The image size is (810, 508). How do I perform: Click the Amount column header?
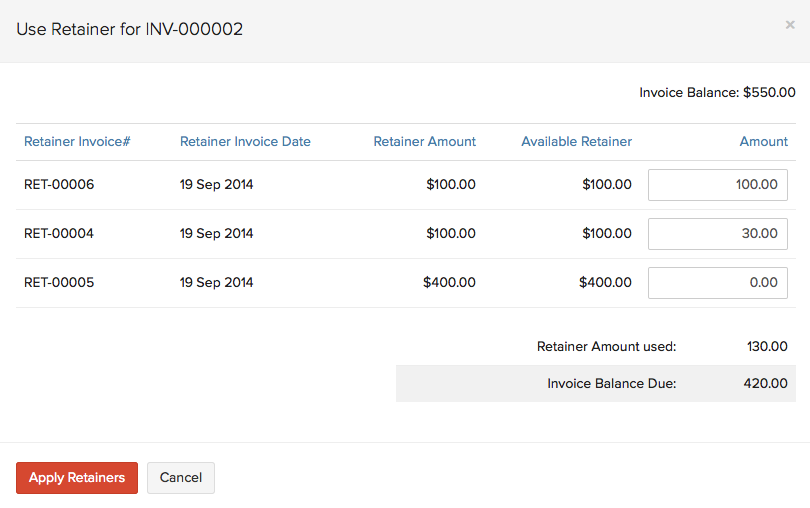click(763, 142)
